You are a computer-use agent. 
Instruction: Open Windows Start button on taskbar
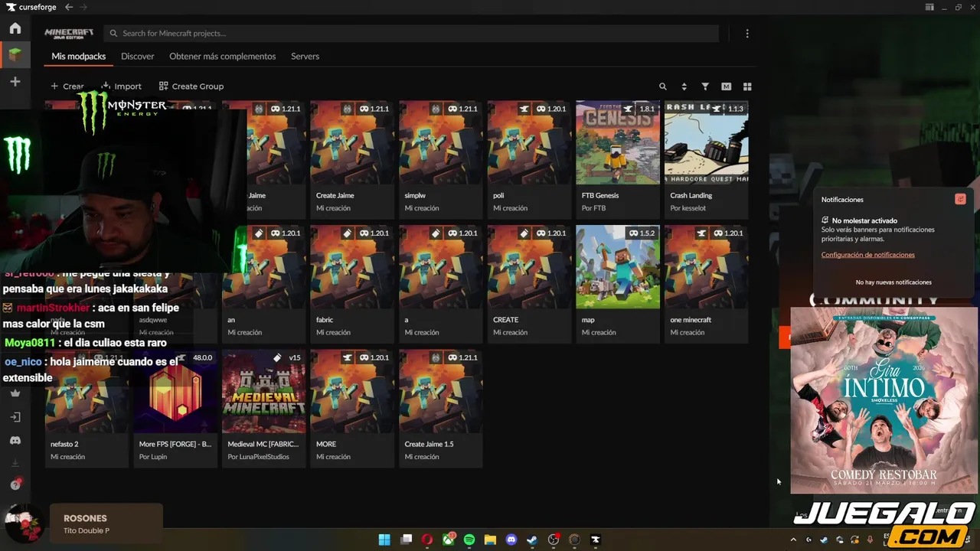tap(384, 540)
